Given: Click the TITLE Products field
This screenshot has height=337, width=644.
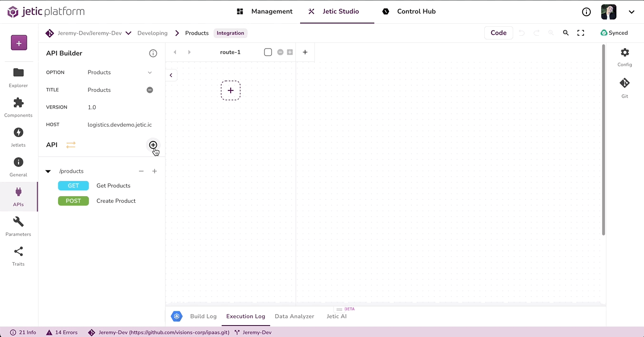Looking at the screenshot, I should 115,90.
